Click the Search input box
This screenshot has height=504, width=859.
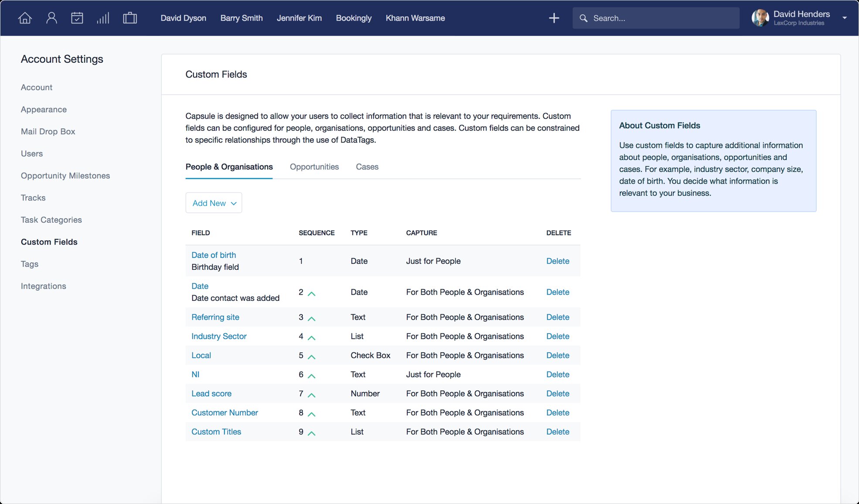[656, 18]
